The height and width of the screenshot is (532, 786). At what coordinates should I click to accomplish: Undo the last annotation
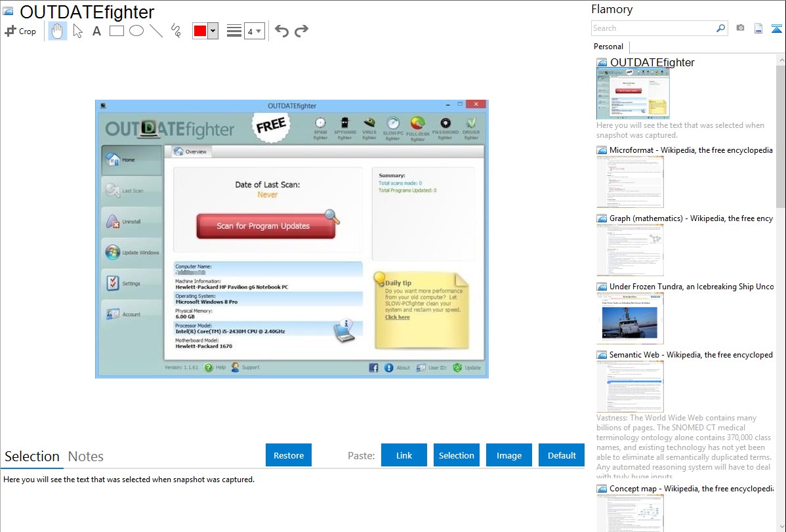[x=281, y=31]
